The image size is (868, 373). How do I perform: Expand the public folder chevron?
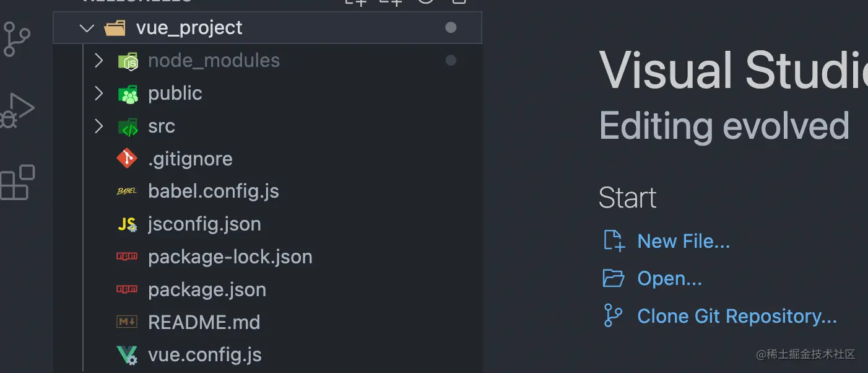tap(98, 94)
